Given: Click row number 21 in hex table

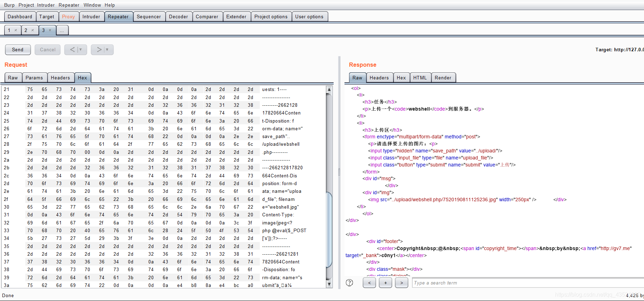Looking at the screenshot, I should click(7, 89).
